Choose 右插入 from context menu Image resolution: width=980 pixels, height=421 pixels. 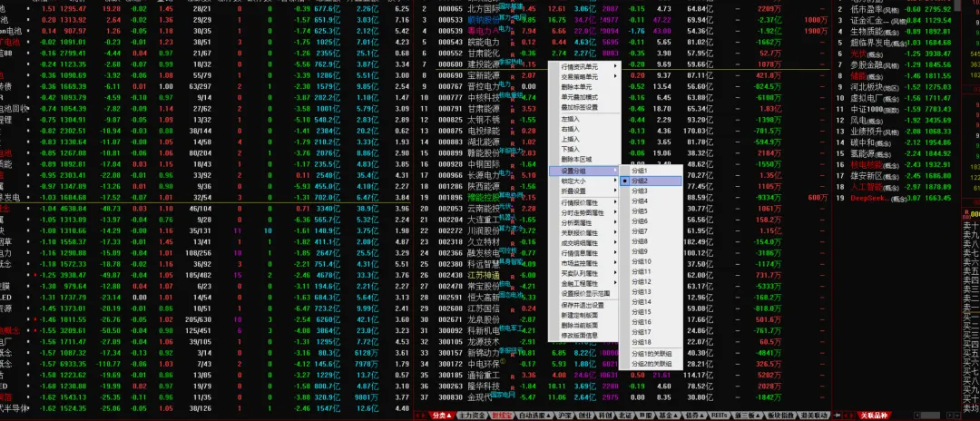pyautogui.click(x=584, y=128)
